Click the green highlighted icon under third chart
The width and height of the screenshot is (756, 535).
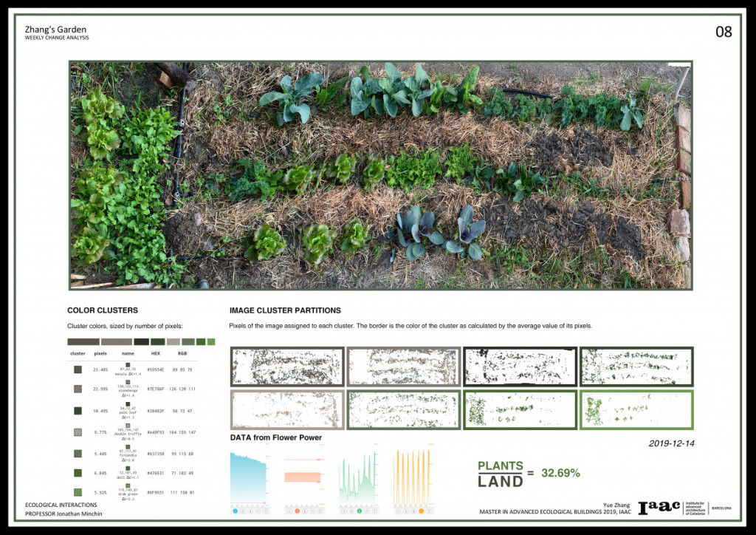point(360,511)
